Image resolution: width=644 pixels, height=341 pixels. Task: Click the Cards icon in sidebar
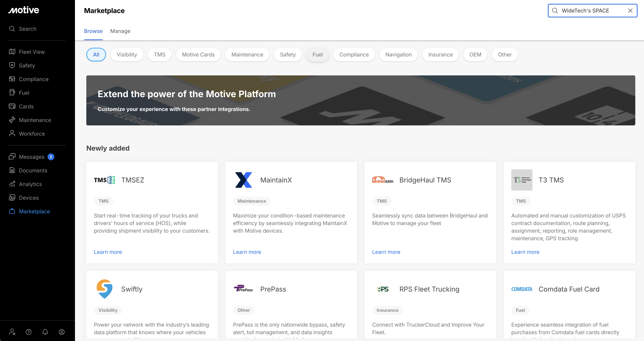pyautogui.click(x=12, y=106)
